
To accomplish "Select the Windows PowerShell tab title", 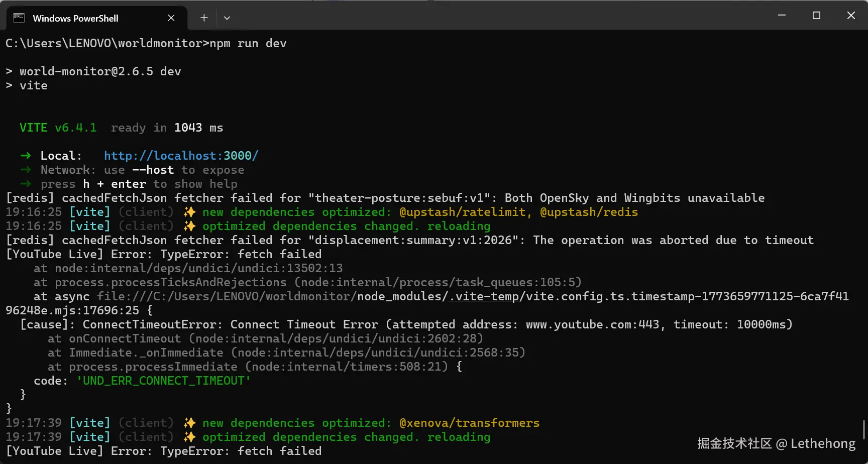I will (75, 19).
